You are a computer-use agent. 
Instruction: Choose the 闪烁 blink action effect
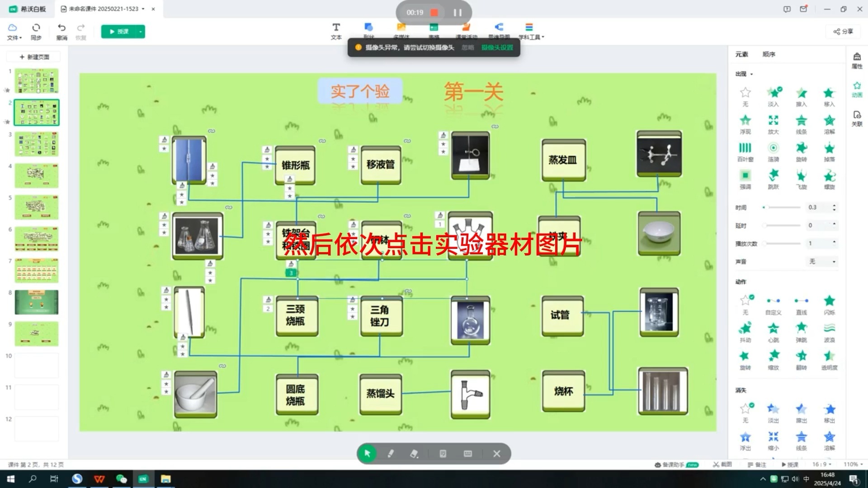[829, 305]
